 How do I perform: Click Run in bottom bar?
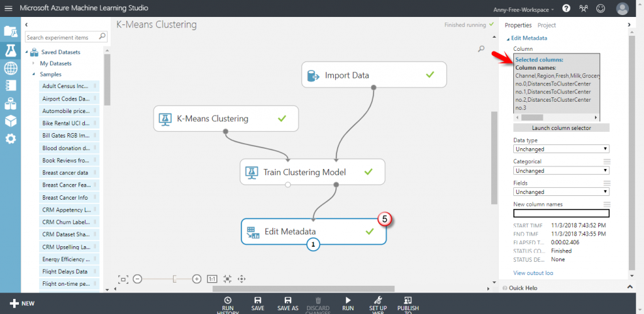[x=348, y=304]
